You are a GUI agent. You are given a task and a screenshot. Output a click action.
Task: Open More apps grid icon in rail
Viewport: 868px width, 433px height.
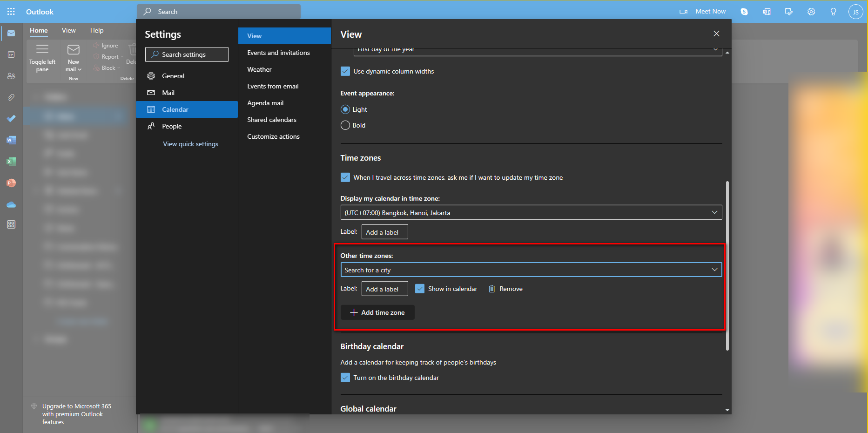(11, 224)
